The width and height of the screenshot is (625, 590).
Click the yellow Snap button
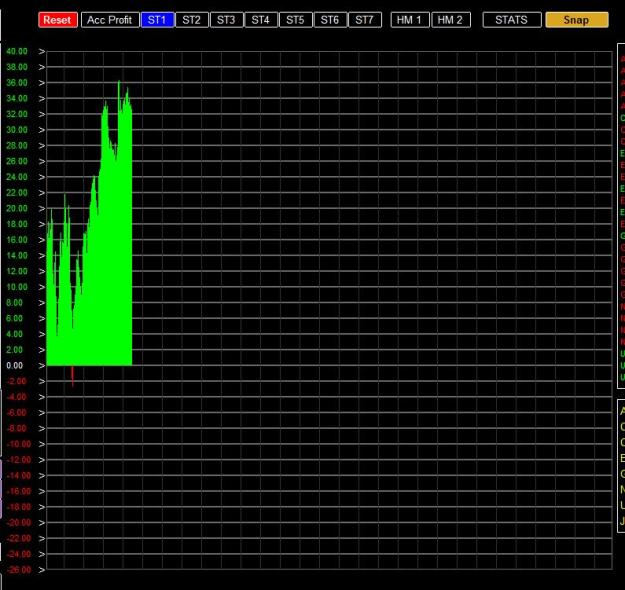pyautogui.click(x=577, y=20)
